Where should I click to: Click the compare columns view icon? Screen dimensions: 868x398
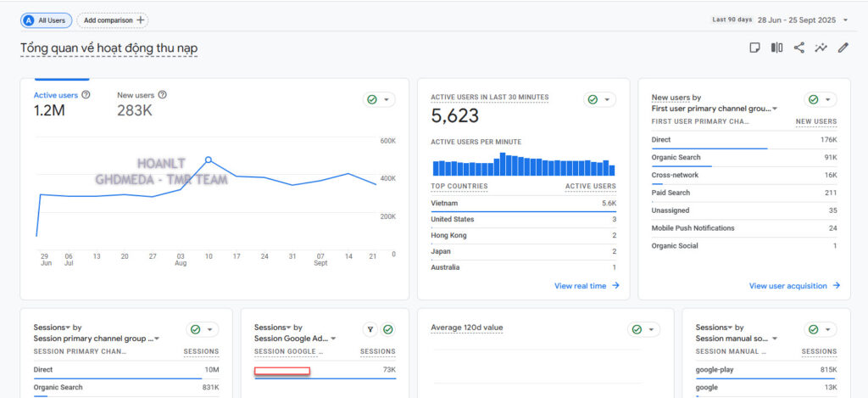[x=776, y=48]
